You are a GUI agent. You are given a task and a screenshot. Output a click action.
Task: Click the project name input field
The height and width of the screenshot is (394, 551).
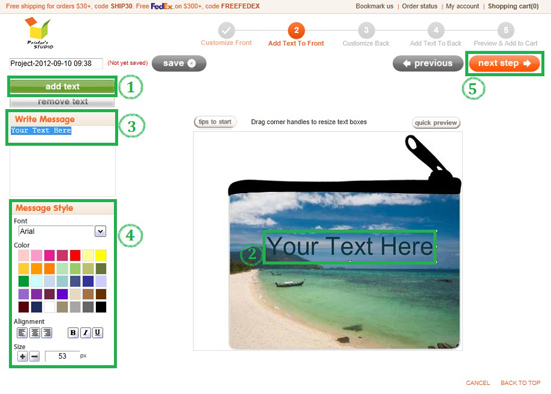click(56, 64)
